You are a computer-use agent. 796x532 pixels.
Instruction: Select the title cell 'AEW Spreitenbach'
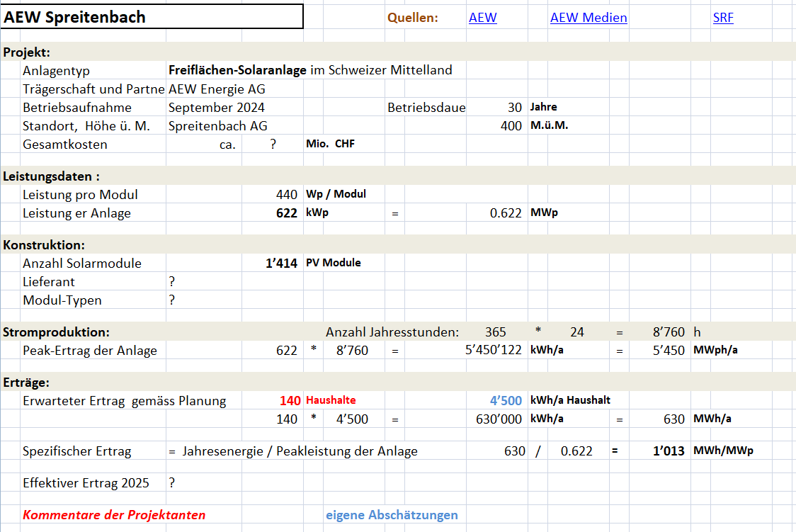pyautogui.click(x=152, y=17)
